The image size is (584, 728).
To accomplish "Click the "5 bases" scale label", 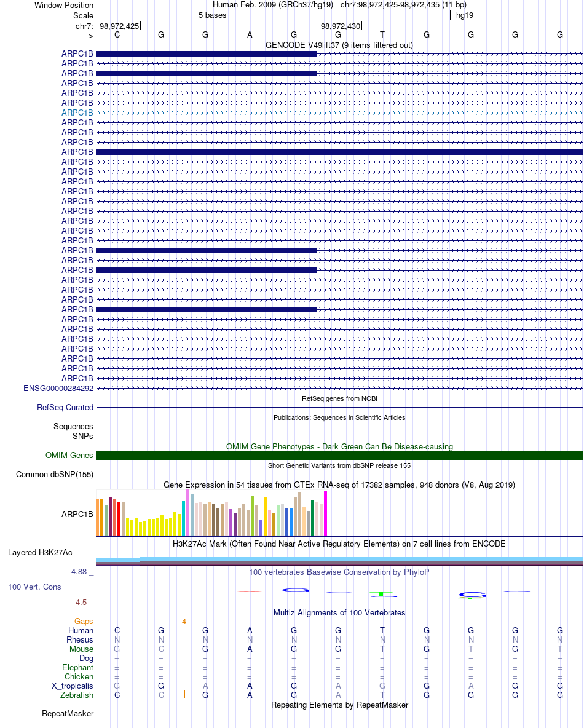I will (212, 15).
